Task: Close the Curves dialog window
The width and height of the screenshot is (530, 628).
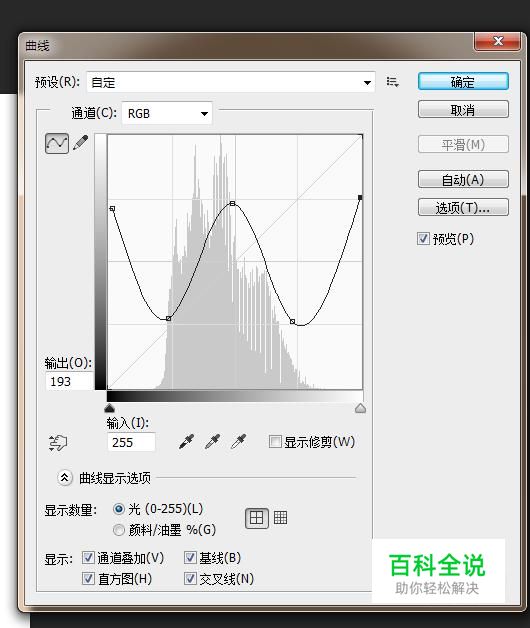Action: point(498,41)
